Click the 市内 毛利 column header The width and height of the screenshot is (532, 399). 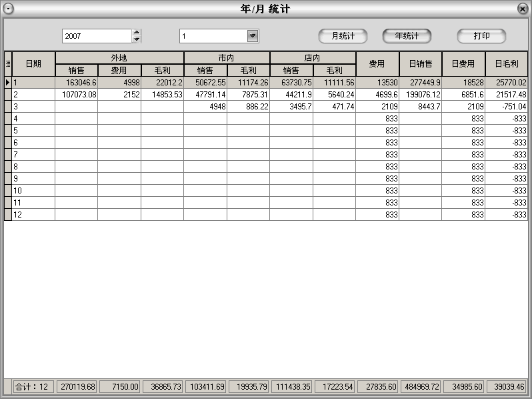[x=249, y=70]
